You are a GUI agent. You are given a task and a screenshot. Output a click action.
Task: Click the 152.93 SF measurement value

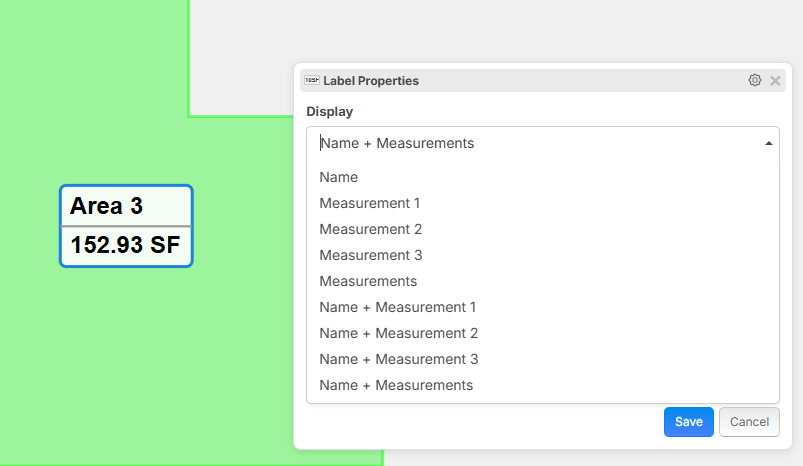coord(125,246)
